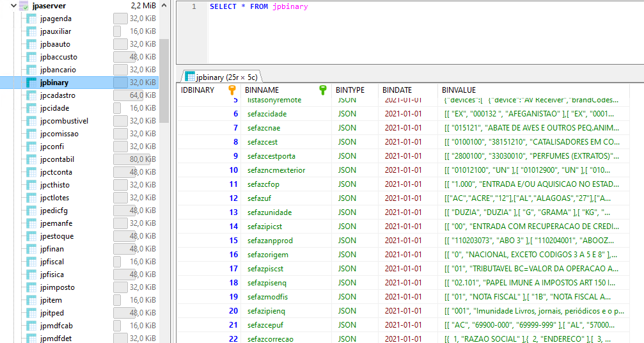Click the table icon next to jpmdfdet
The image size is (644, 343).
31,339
